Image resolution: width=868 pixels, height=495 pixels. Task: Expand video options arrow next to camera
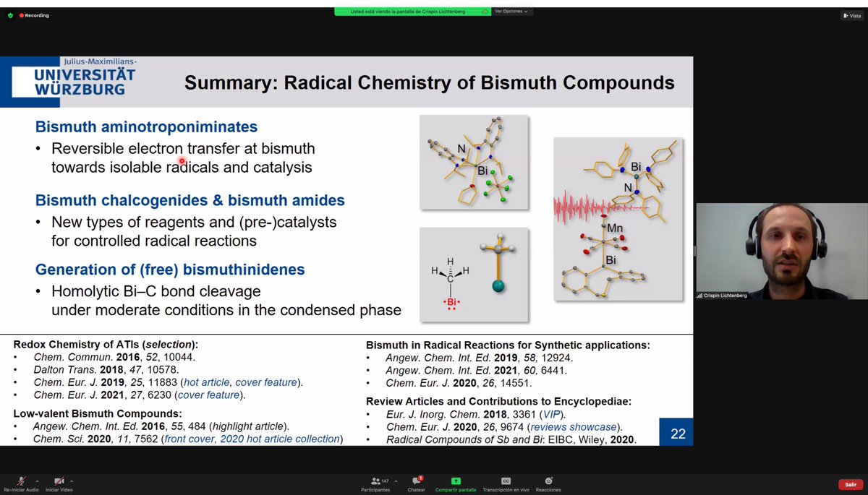tap(71, 481)
